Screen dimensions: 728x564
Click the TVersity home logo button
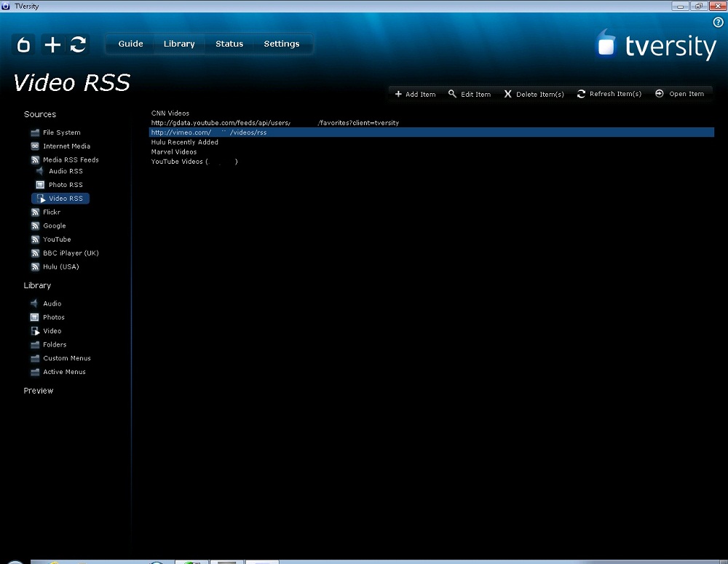(x=23, y=44)
